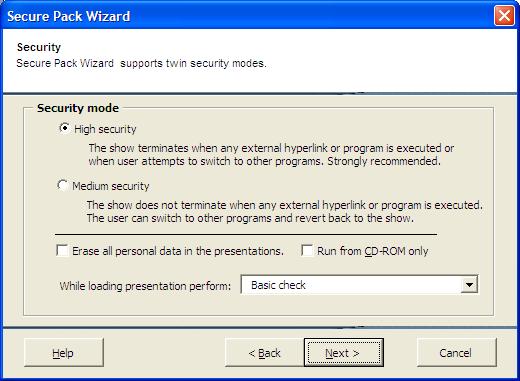
Task: Click the Security mode group heading
Action: point(78,108)
